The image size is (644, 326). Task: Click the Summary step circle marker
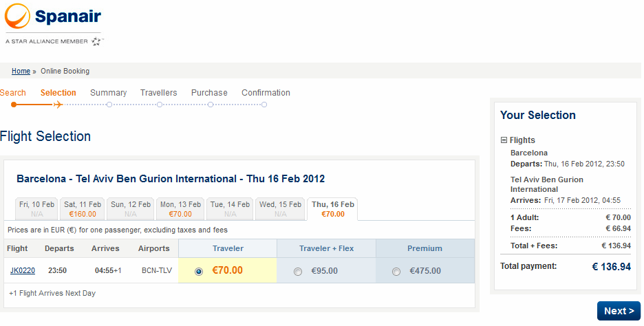pyautogui.click(x=109, y=105)
